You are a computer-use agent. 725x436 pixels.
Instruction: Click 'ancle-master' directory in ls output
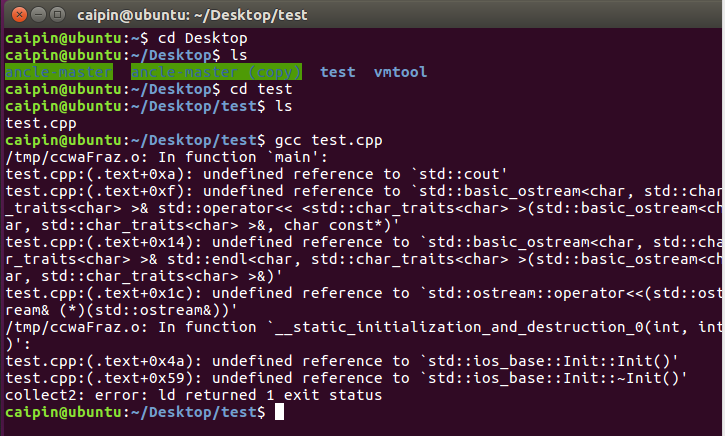[59, 72]
